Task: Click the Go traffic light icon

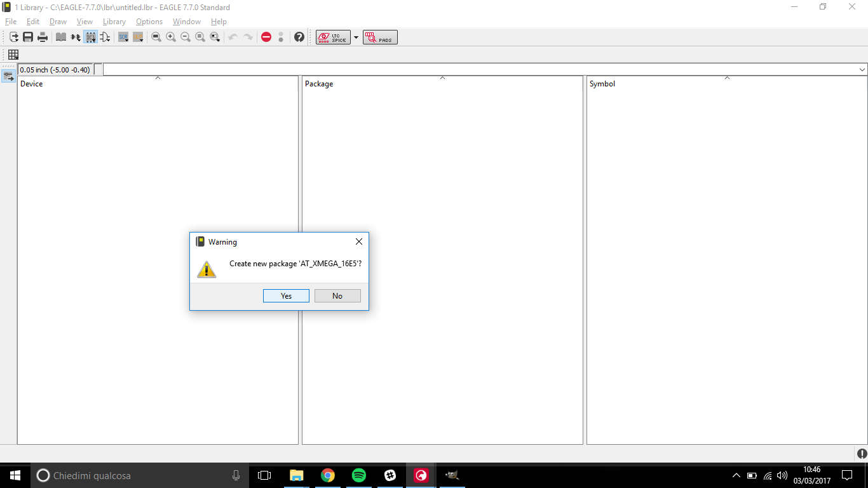Action: tap(281, 37)
